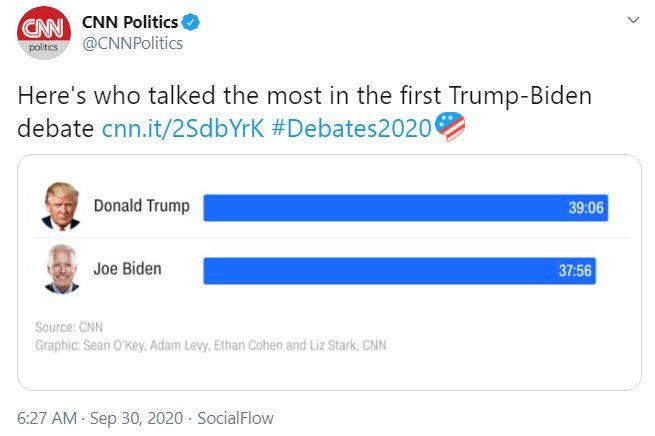The image size is (655, 436).
Task: Click the SocialFlow source link
Action: coord(235,418)
